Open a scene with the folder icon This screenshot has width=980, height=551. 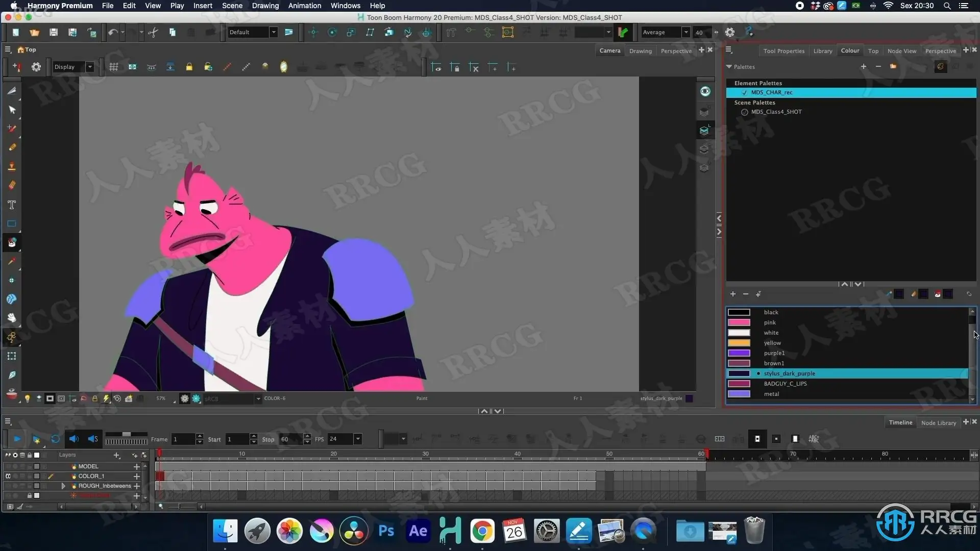34,32
